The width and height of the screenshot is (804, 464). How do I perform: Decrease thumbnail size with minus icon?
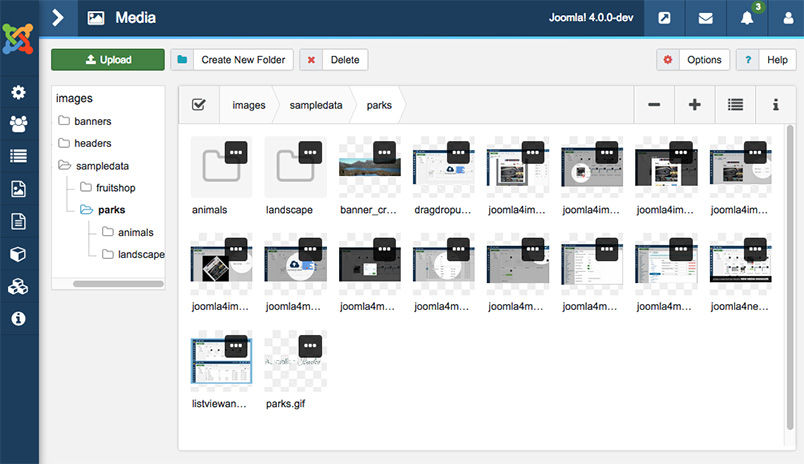pyautogui.click(x=654, y=105)
